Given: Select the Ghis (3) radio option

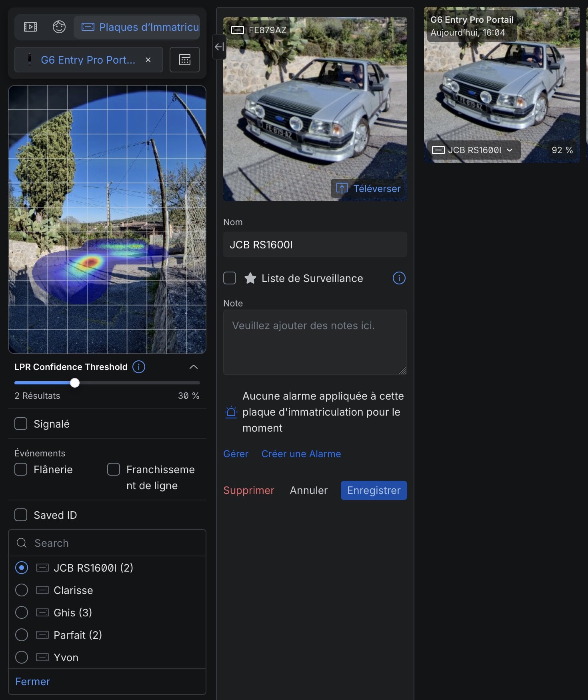Looking at the screenshot, I should (x=22, y=612).
